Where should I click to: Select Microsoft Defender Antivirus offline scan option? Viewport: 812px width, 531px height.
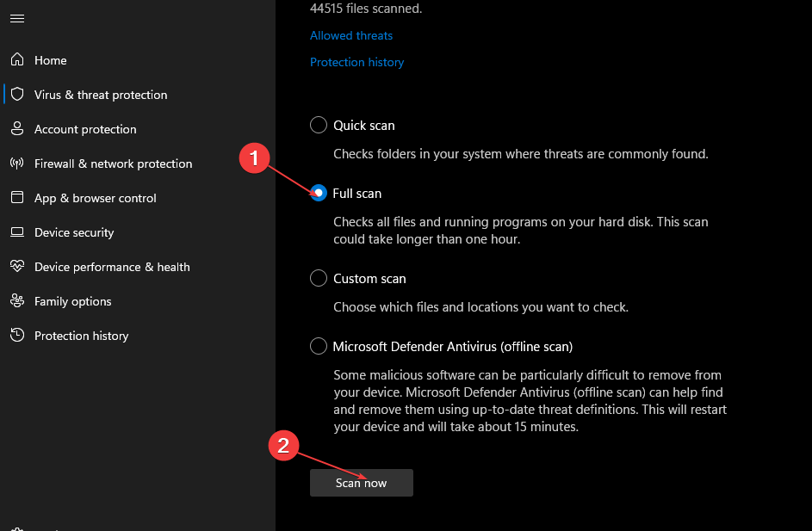tap(319, 347)
